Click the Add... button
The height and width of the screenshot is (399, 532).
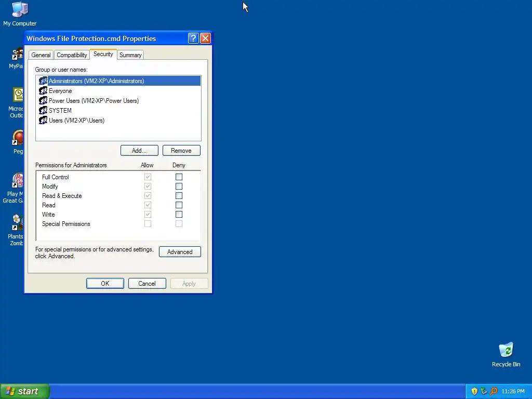(x=139, y=151)
